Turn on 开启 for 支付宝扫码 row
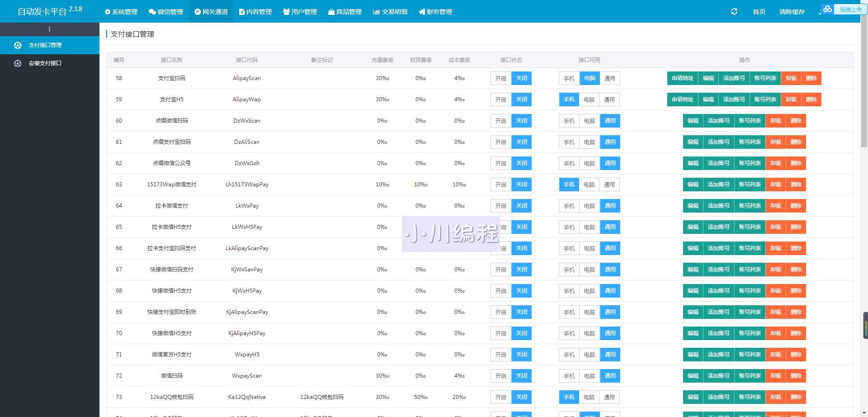Viewport: 868px width, 417px height. [x=501, y=78]
